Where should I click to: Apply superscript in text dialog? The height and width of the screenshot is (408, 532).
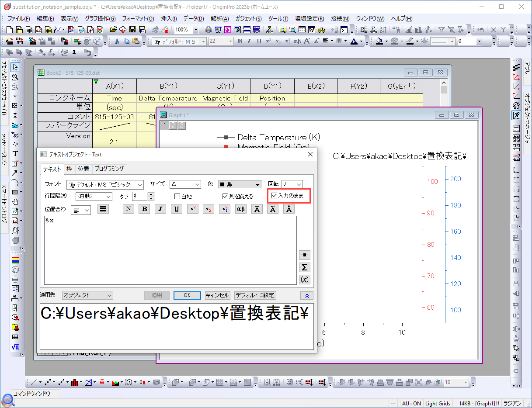(192, 209)
